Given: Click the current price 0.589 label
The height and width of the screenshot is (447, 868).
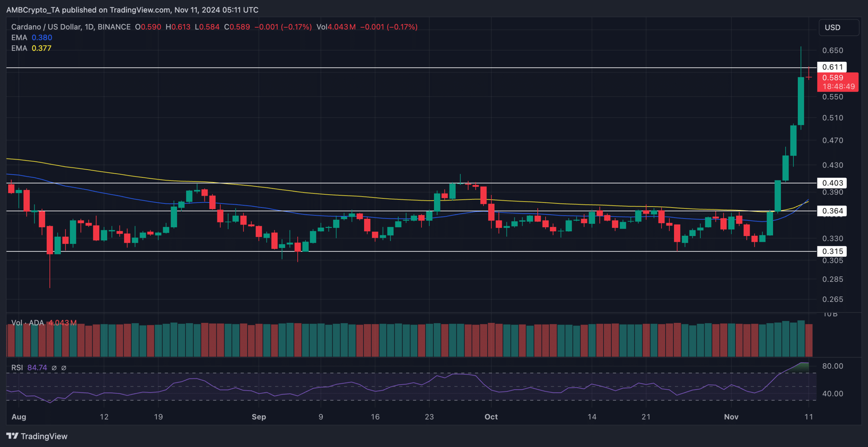Looking at the screenshot, I should pyautogui.click(x=833, y=78).
